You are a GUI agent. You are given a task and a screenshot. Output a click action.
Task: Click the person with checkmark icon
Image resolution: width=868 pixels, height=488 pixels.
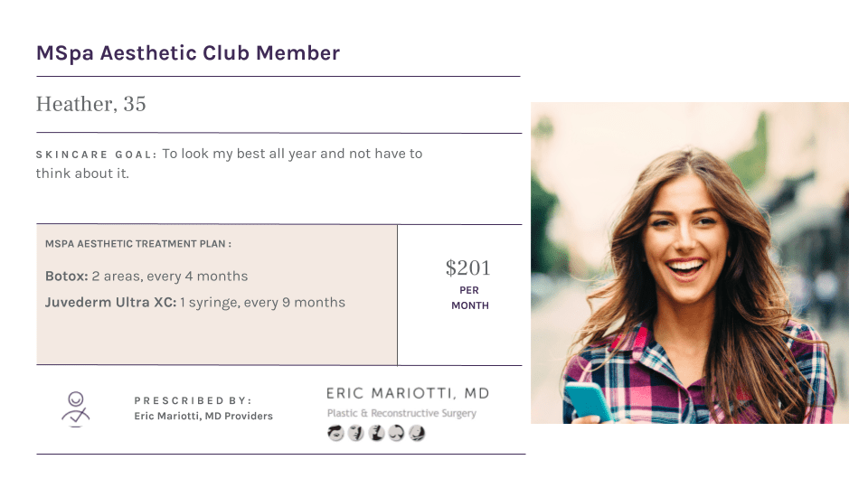[76, 409]
